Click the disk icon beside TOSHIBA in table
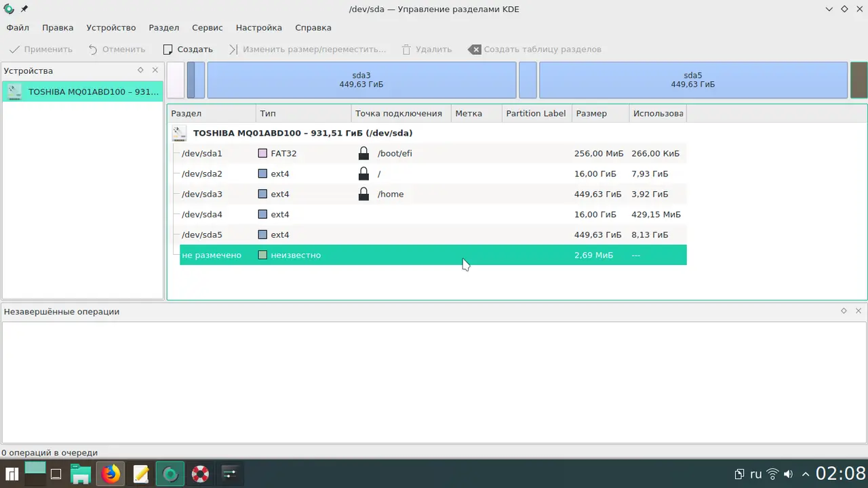The image size is (868, 488). pyautogui.click(x=179, y=133)
